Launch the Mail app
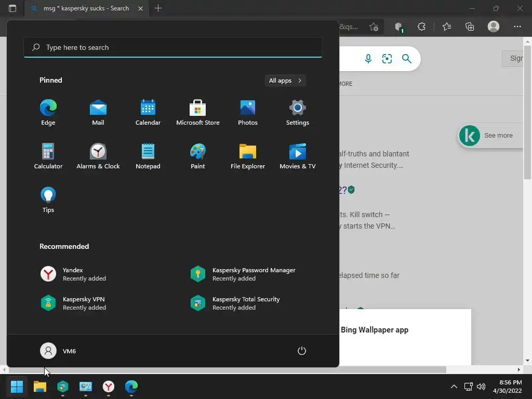 coord(98,113)
